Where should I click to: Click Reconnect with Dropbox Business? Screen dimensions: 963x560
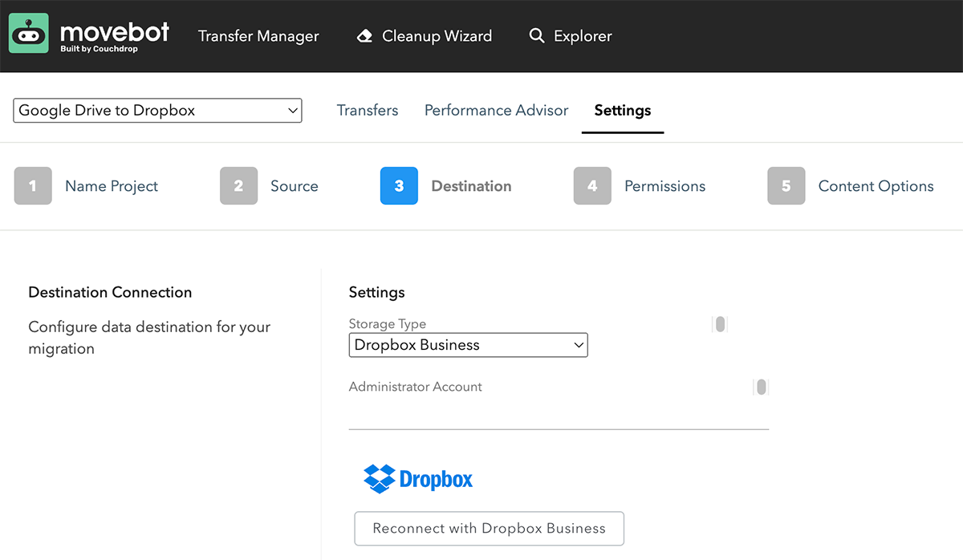(x=489, y=528)
